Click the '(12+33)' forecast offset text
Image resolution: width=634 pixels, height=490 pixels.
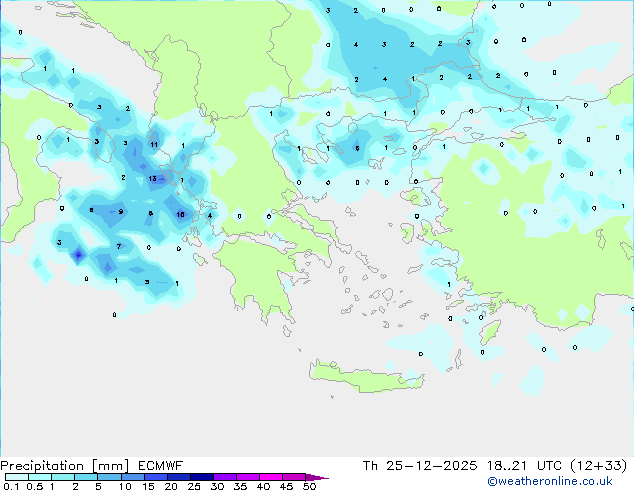tap(598, 466)
